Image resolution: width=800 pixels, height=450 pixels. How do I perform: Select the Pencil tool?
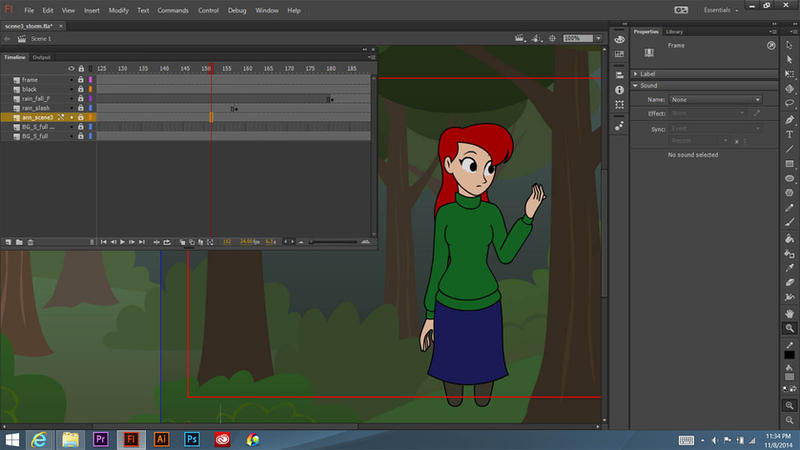point(789,208)
